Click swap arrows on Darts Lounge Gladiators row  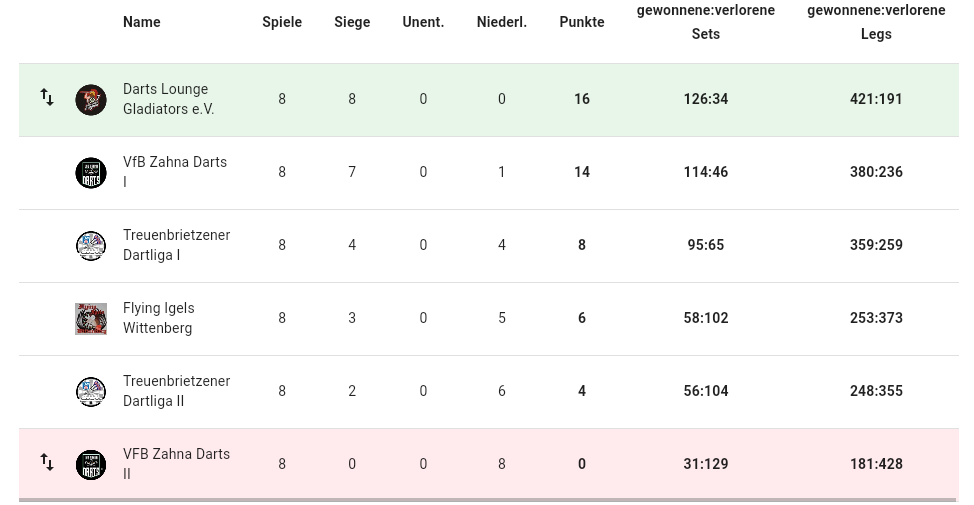(47, 97)
